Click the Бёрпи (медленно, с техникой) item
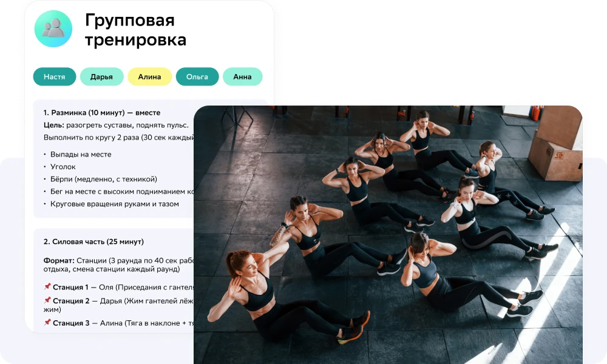This screenshot has height=364, width=607. 104,179
